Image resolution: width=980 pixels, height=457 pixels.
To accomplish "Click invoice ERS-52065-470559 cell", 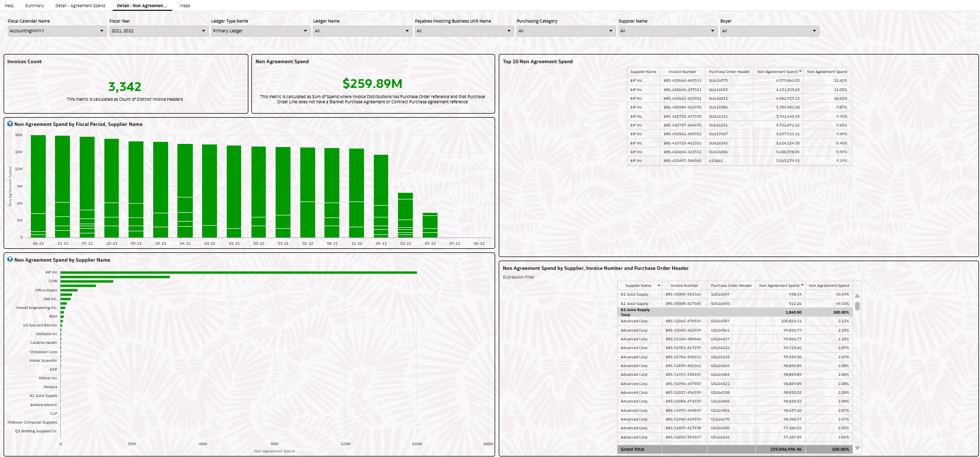I will coord(683,321).
